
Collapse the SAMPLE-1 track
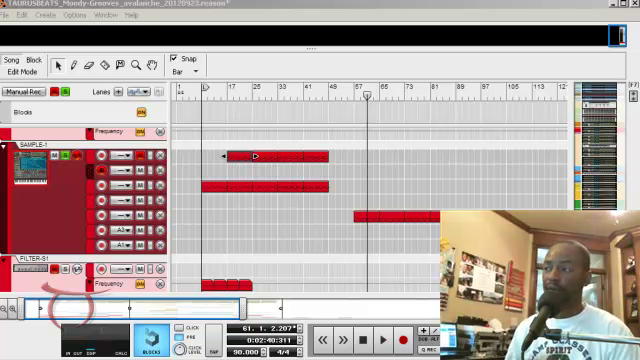point(4,146)
